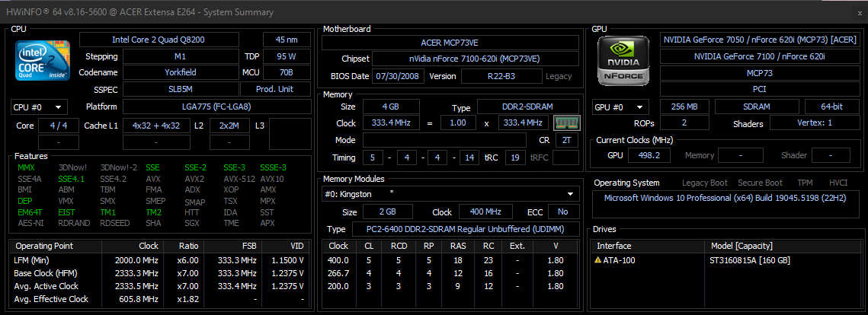868x315 pixels.
Task: Click the BIOS Version R22-B3
Action: click(x=501, y=76)
